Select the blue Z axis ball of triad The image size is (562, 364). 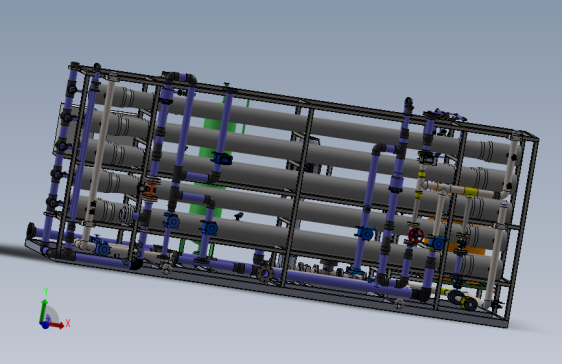point(45,325)
